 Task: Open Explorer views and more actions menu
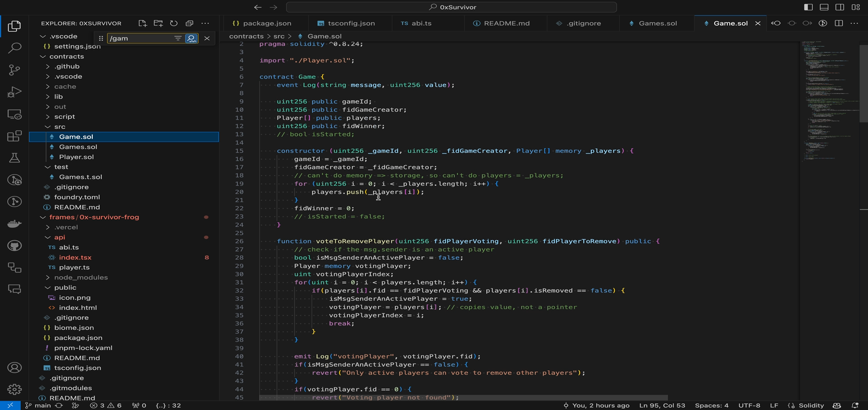205,23
